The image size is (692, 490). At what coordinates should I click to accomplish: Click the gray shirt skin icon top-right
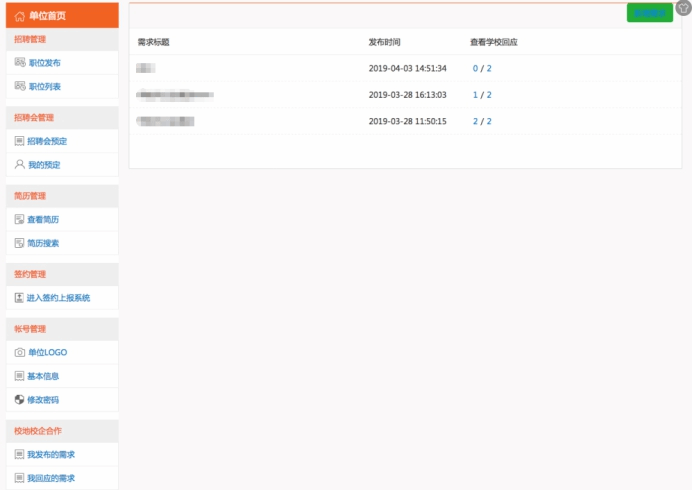tap(684, 8)
